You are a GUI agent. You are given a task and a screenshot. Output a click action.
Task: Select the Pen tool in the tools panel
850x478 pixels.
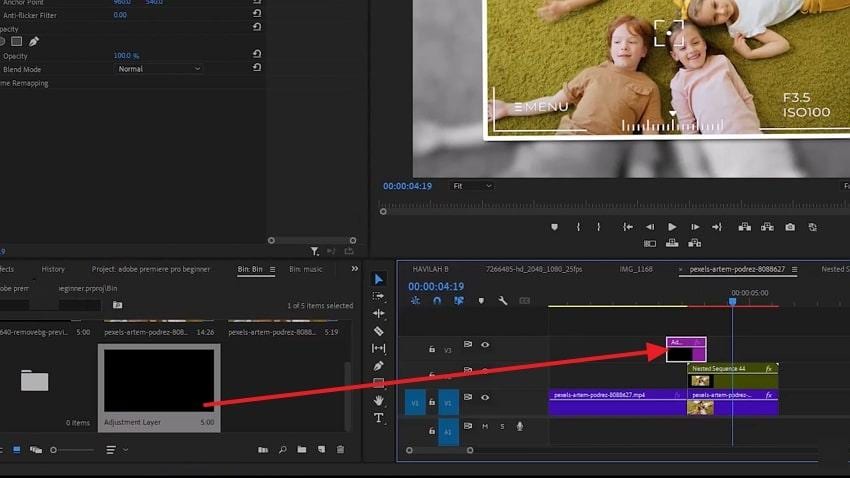coord(378,366)
